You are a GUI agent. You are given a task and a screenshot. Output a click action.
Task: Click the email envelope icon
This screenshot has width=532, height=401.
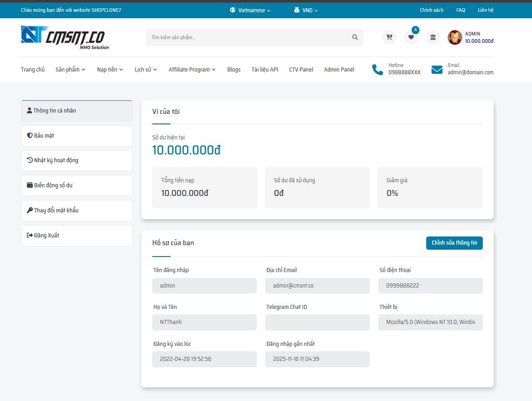point(437,70)
